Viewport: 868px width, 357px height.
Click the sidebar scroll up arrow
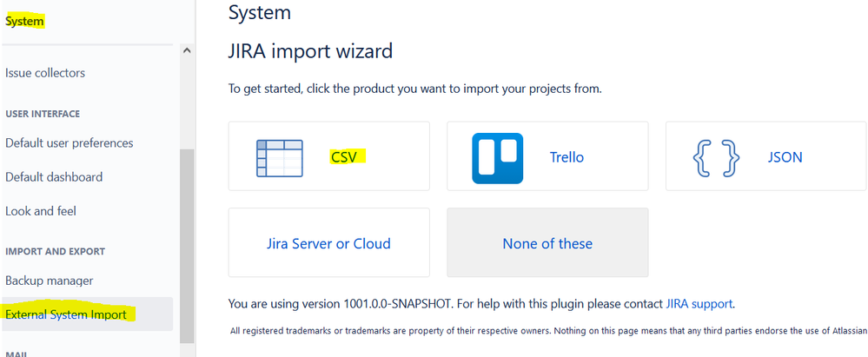tap(187, 50)
